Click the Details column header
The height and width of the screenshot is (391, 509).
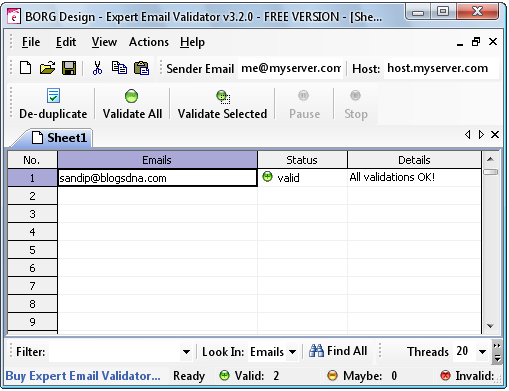point(414,160)
